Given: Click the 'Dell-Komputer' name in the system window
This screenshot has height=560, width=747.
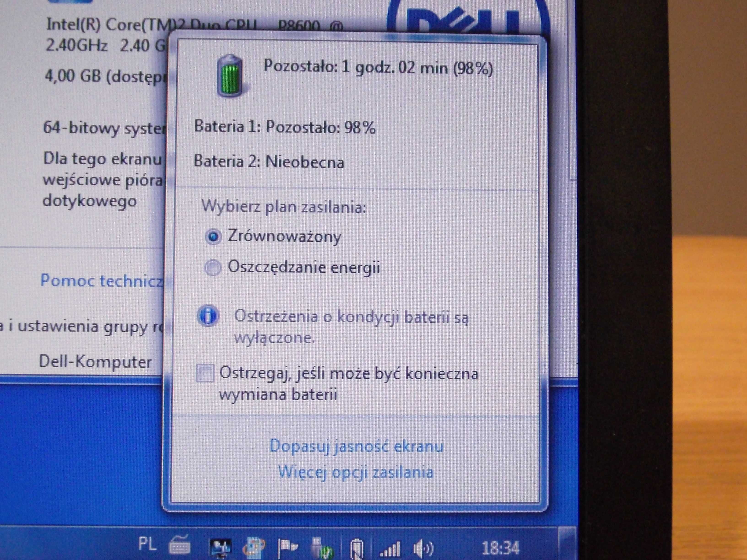Looking at the screenshot, I should coord(95,361).
